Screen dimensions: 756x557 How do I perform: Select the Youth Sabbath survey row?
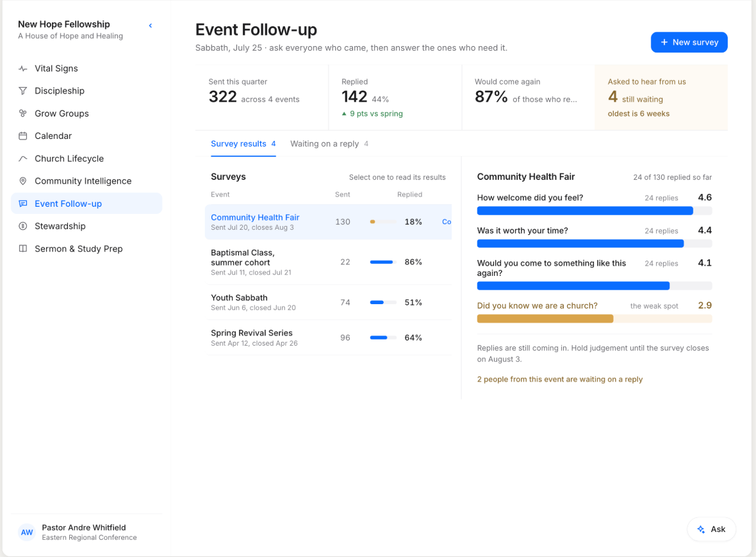tap(328, 303)
